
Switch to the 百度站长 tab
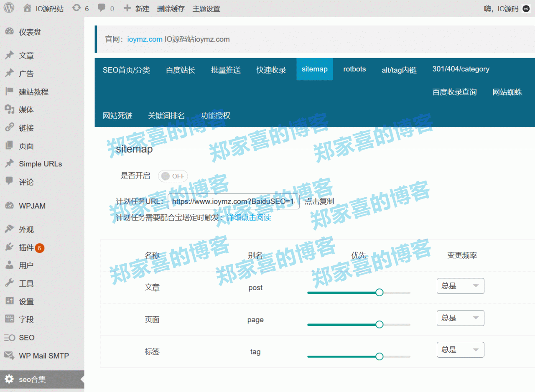click(181, 70)
